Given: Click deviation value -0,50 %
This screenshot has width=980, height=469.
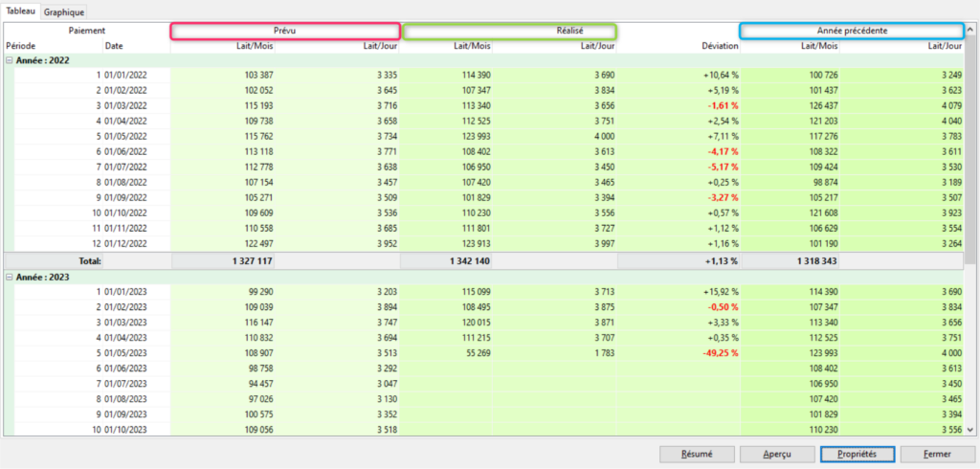Looking at the screenshot, I should coord(724,307).
